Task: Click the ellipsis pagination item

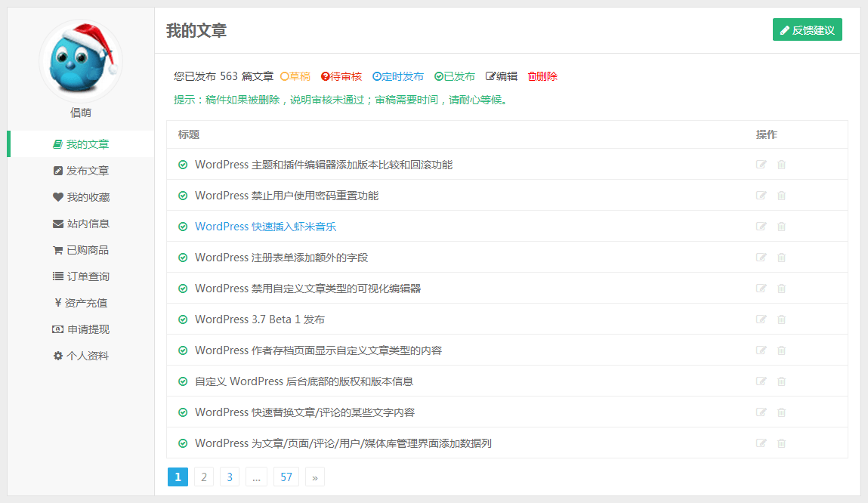Action: point(256,477)
